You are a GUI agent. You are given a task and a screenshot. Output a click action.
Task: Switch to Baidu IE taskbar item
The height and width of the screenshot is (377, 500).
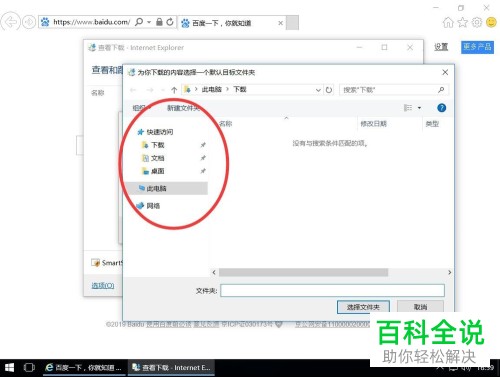pos(84,368)
